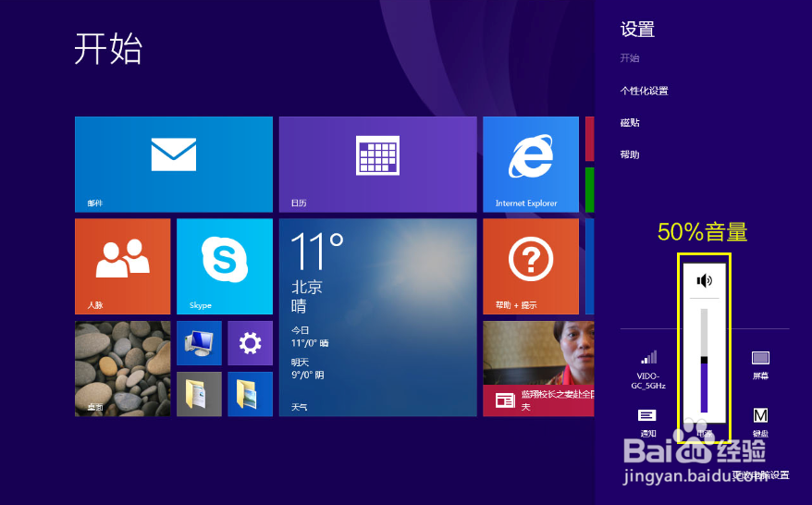This screenshot has width=812, height=505.
Task: Open the Beijing weather (天气) tile
Action: [x=377, y=317]
